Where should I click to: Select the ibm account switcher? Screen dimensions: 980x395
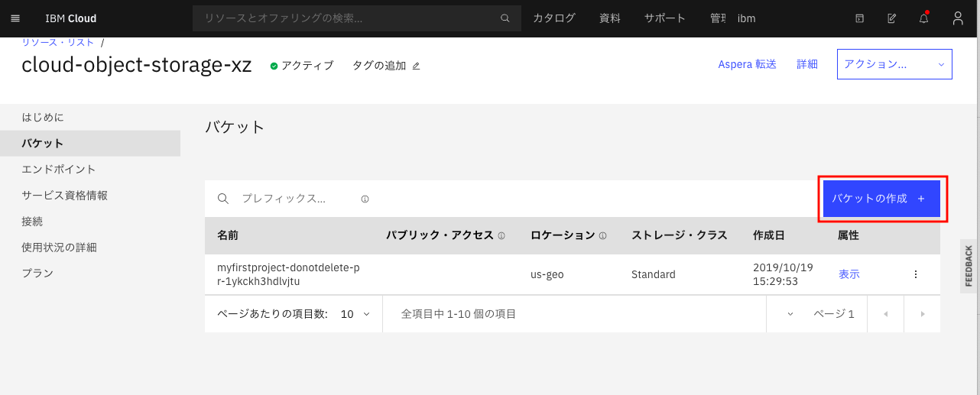[747, 18]
